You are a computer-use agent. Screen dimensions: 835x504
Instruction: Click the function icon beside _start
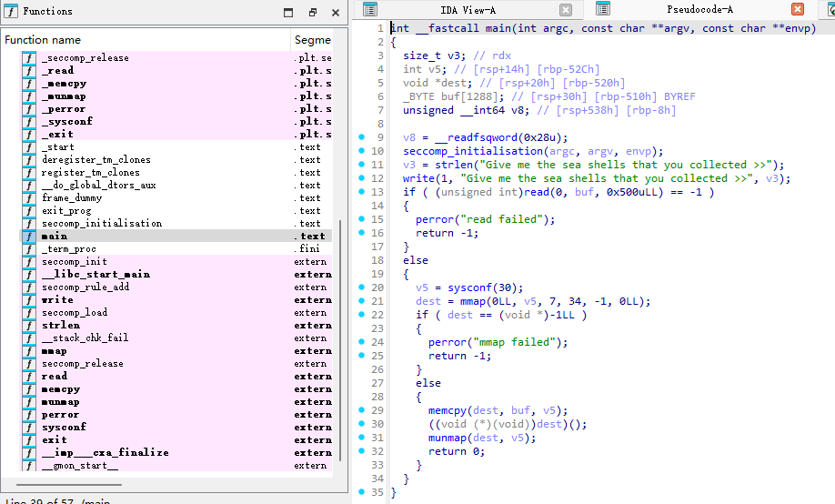pos(28,146)
